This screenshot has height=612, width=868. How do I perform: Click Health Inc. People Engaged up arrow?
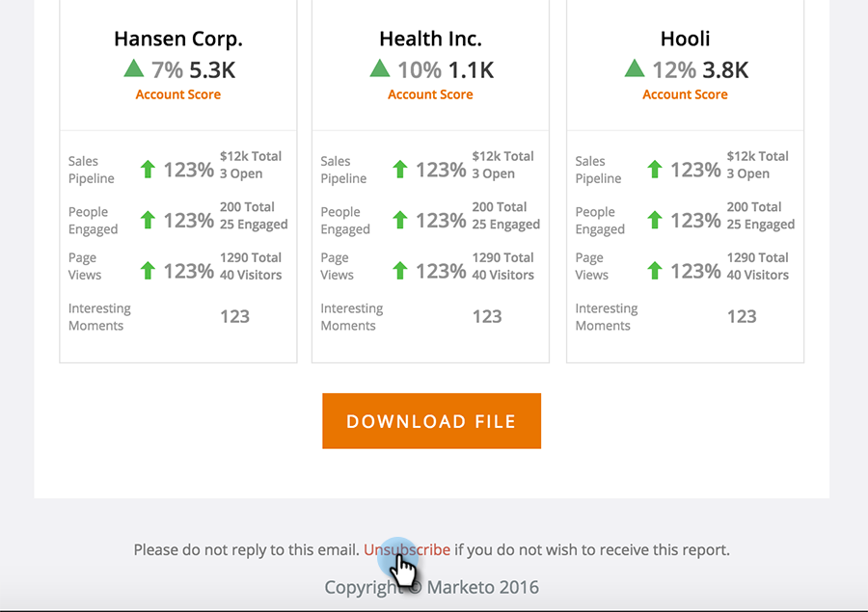tap(400, 221)
